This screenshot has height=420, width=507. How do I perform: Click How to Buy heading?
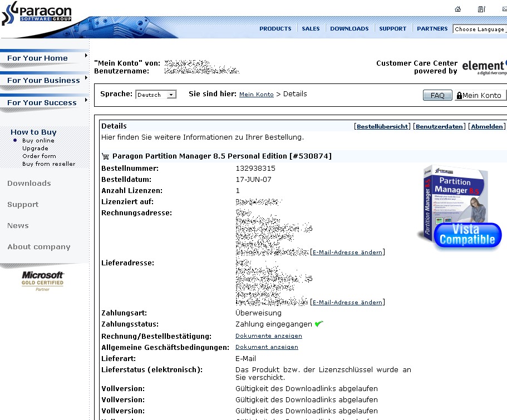(33, 132)
